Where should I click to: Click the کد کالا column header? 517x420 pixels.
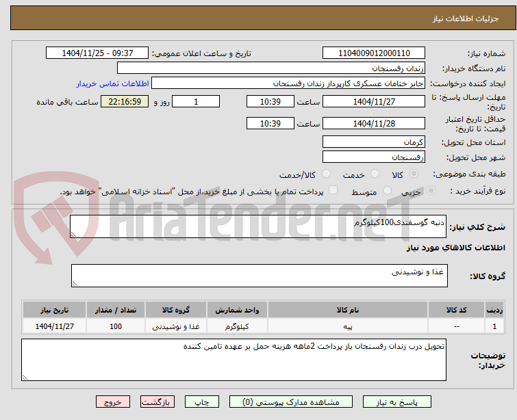pyautogui.click(x=456, y=310)
